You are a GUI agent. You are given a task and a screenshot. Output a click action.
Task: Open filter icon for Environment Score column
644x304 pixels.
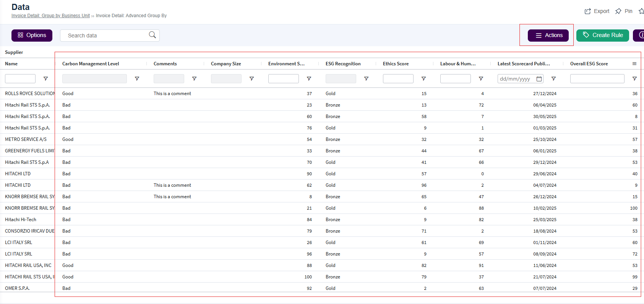(x=309, y=79)
